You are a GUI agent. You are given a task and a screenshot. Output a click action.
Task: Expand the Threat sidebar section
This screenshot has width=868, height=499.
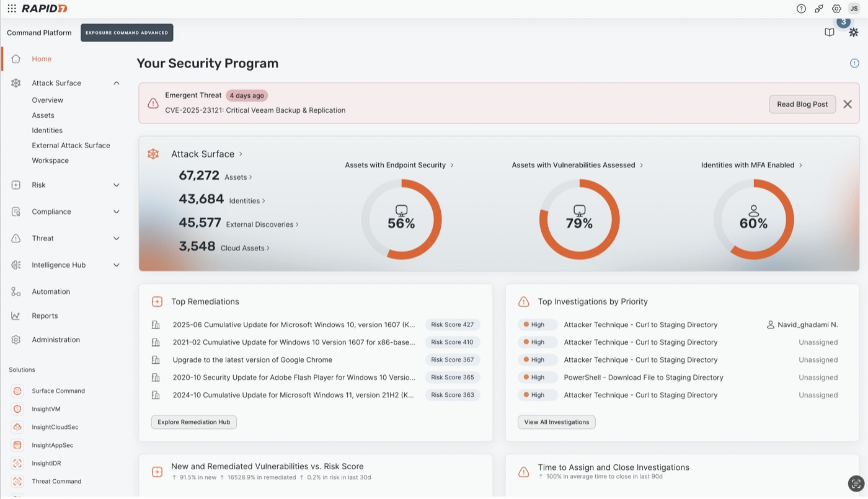tap(116, 238)
